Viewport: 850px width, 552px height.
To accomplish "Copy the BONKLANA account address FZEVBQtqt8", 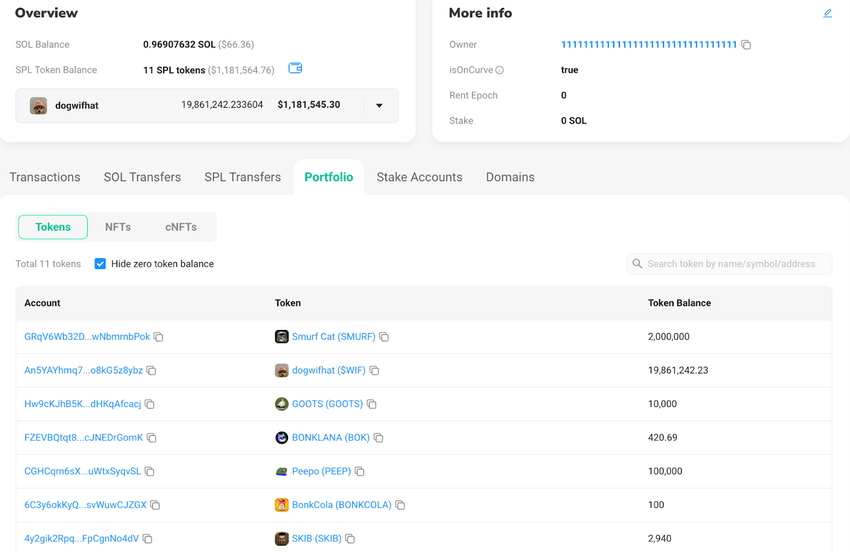I will [x=152, y=438].
